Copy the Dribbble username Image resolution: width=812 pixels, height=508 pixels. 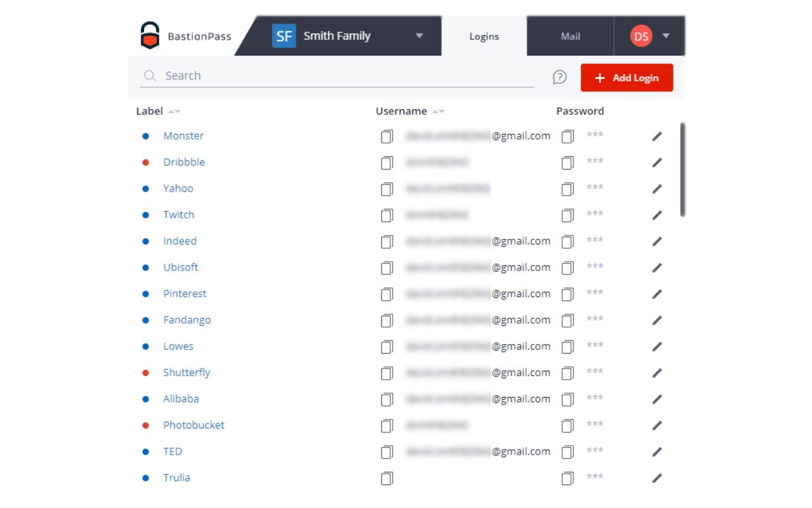(x=387, y=163)
